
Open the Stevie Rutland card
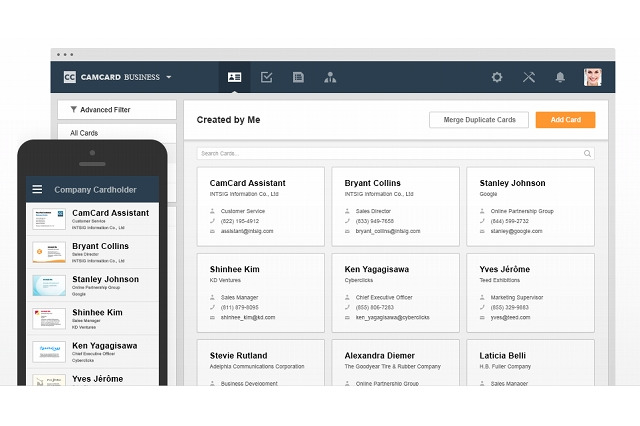(x=261, y=363)
